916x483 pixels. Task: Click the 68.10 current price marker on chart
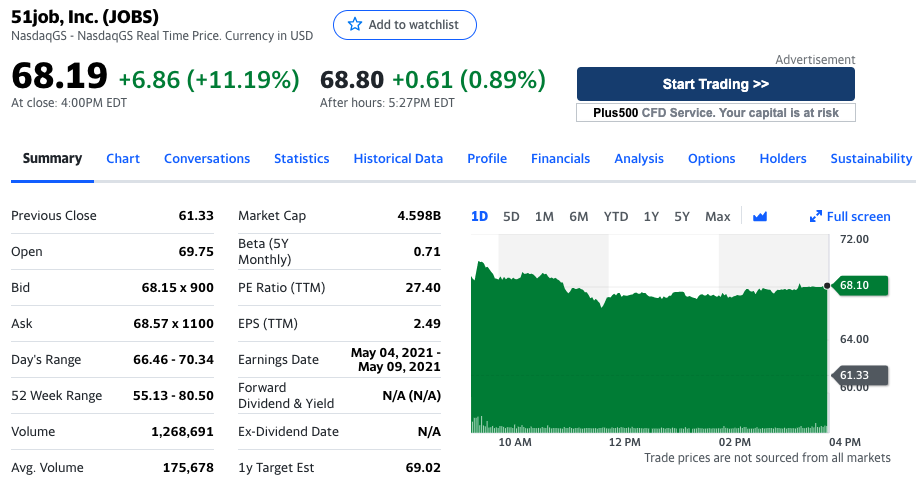click(859, 286)
